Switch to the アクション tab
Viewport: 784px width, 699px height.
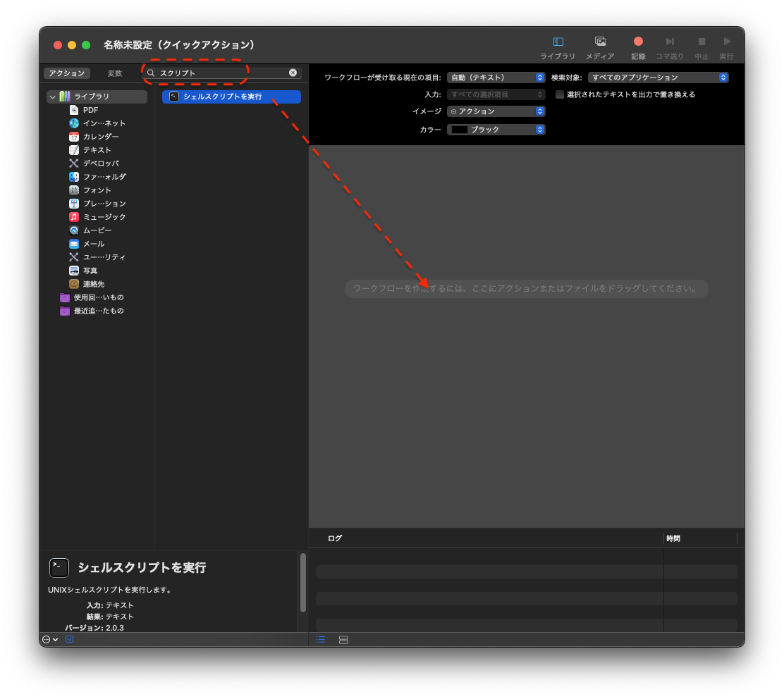click(67, 73)
